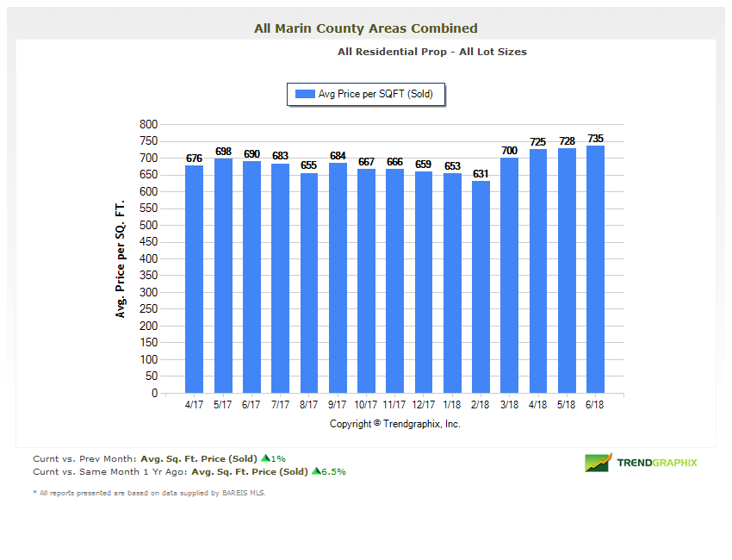732x560 pixels.
Task: Click the 700 bar for 3/18
Action: pyautogui.click(x=508, y=276)
